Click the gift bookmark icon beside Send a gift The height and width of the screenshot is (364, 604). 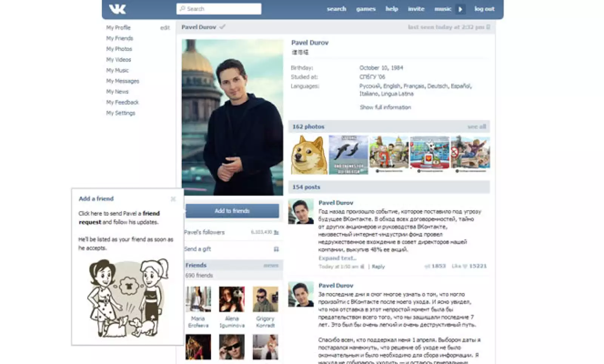click(x=277, y=249)
